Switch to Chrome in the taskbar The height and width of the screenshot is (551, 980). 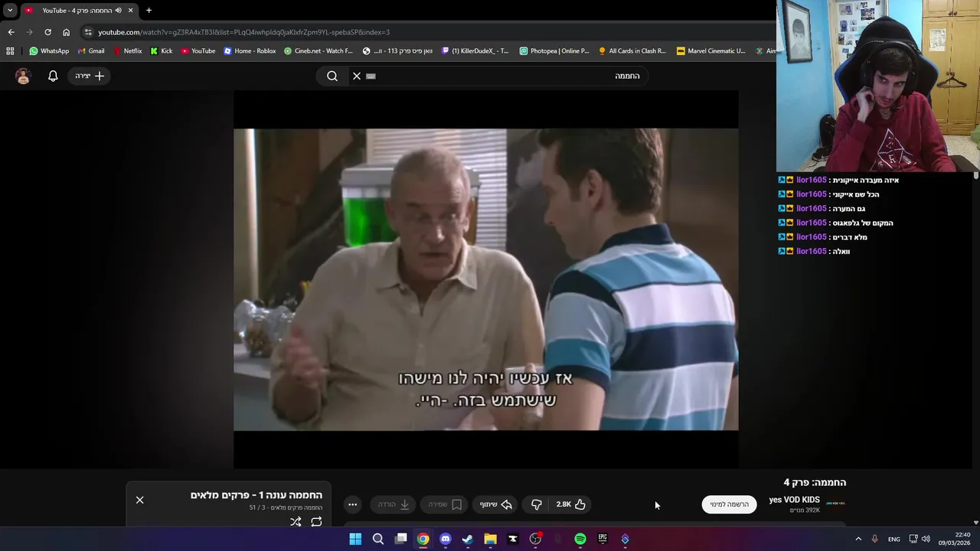423,539
